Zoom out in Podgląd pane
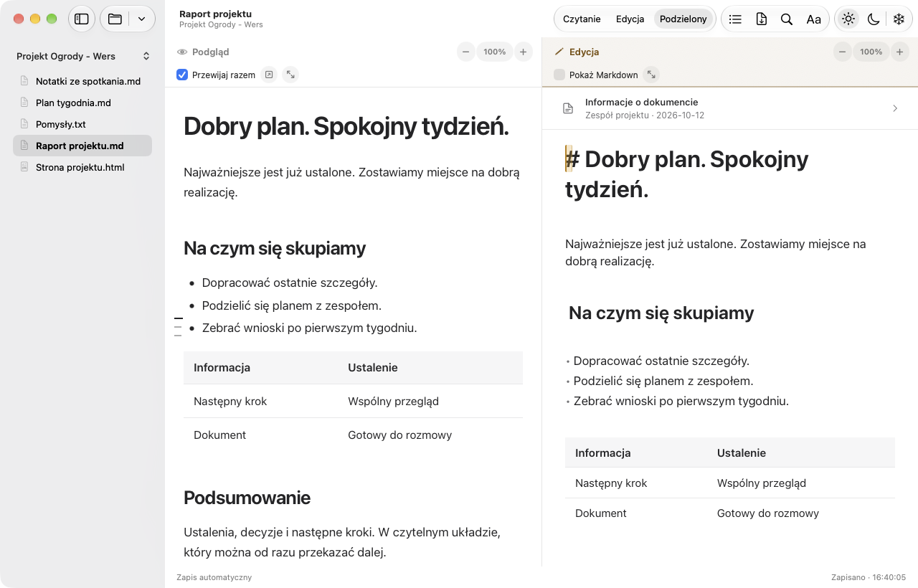This screenshot has height=588, width=918. (x=466, y=52)
